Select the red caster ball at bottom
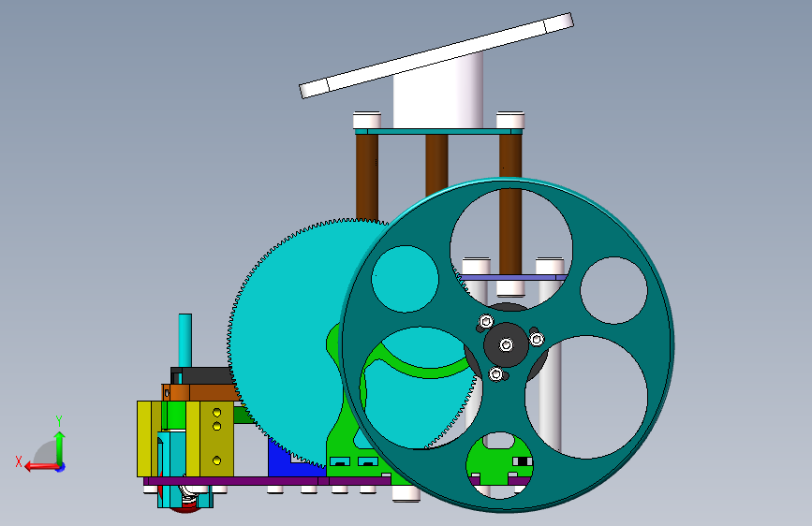This screenshot has height=526, width=812. [185, 509]
